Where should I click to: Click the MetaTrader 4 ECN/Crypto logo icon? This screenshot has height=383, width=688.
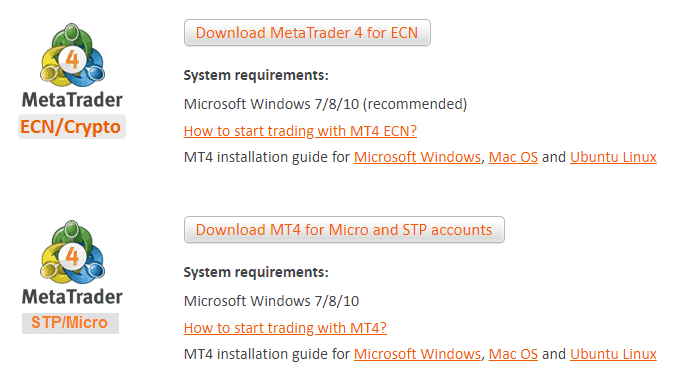tap(72, 55)
